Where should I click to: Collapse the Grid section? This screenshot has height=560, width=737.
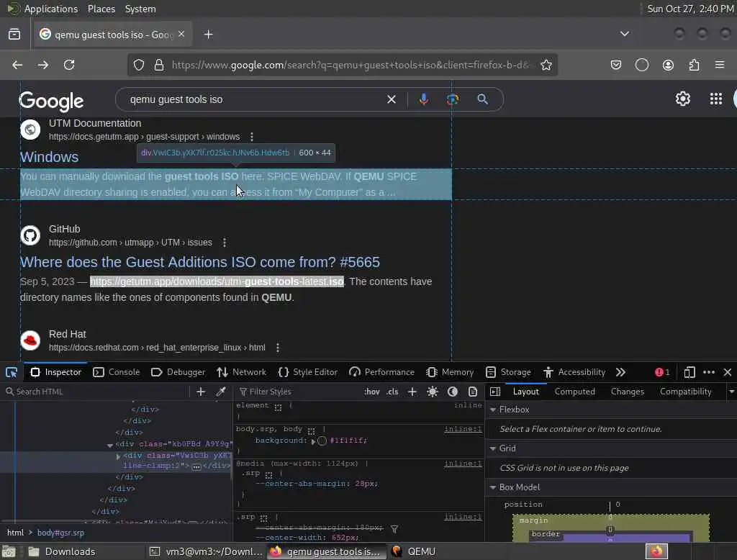click(x=493, y=448)
